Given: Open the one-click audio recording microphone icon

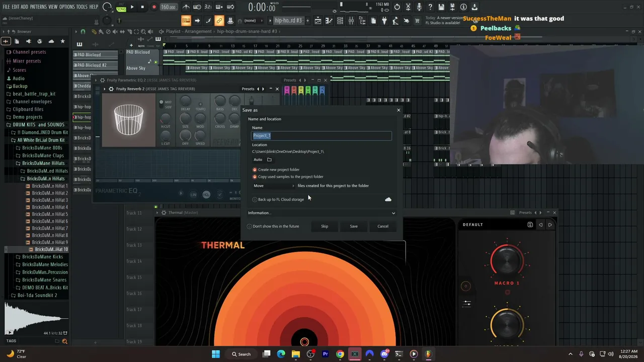Looking at the screenshot, I should pos(419,7).
